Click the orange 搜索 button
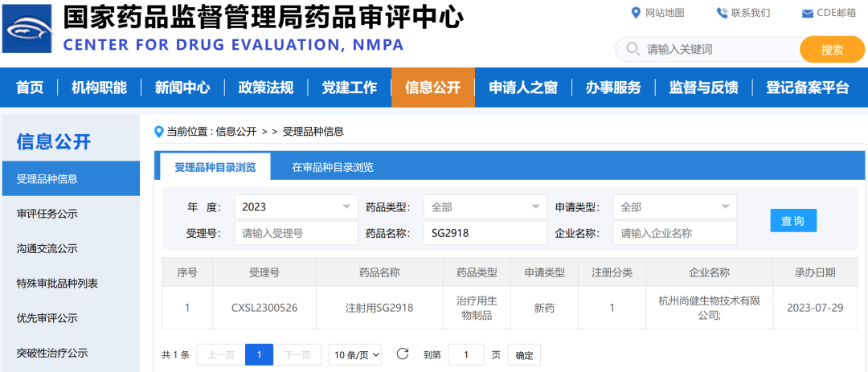This screenshot has width=868, height=372. coord(832,50)
